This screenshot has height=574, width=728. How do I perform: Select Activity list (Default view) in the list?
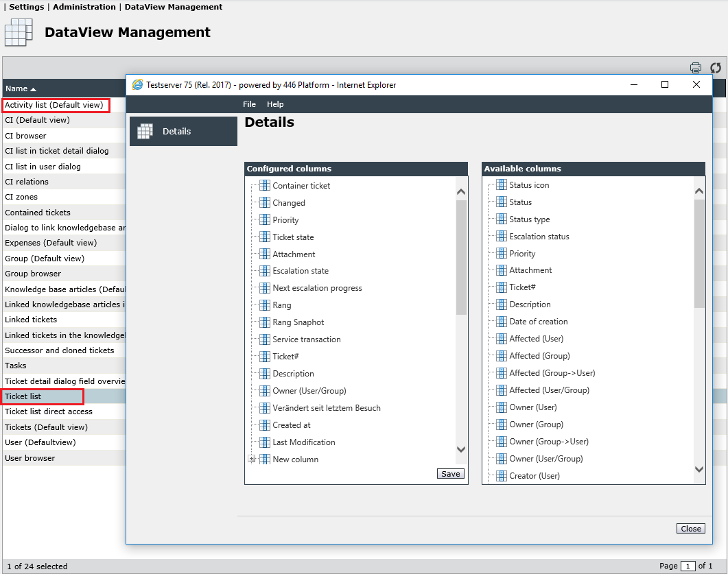point(54,105)
